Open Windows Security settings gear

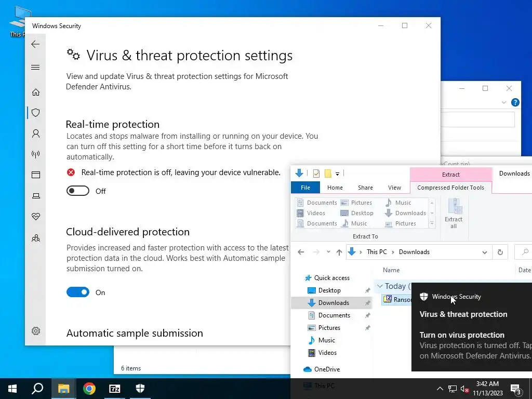(x=36, y=331)
